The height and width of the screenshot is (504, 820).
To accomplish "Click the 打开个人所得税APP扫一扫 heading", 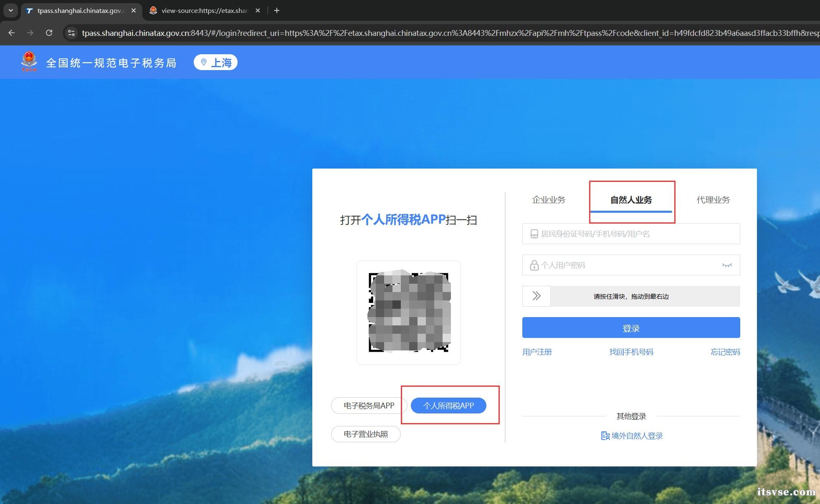I will tap(408, 219).
